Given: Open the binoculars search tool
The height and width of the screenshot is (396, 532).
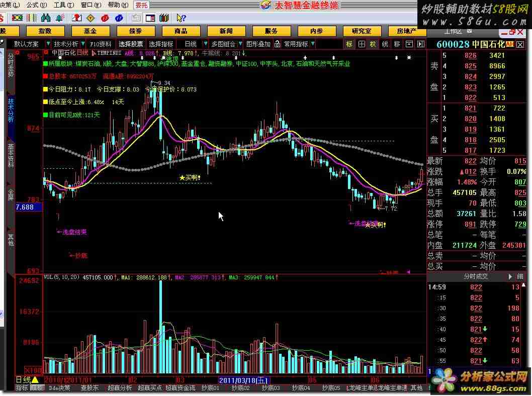Looking at the screenshot, I should click(x=45, y=18).
